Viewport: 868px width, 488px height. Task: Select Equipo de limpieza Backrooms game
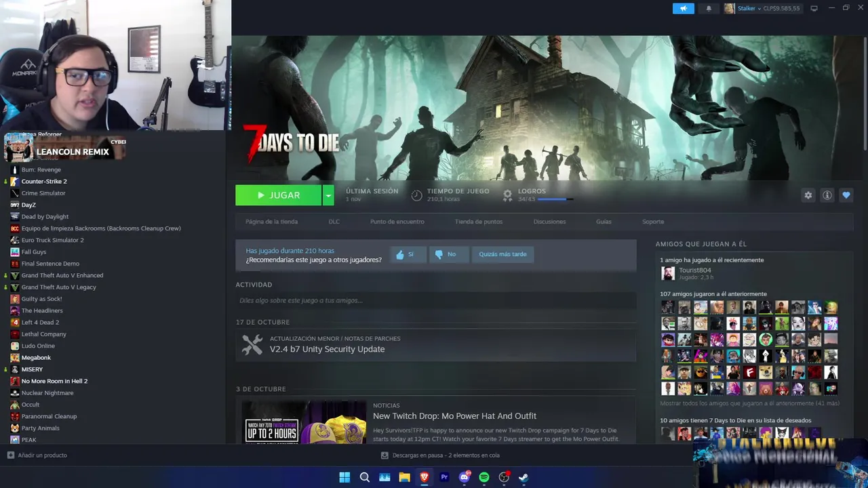(101, 228)
